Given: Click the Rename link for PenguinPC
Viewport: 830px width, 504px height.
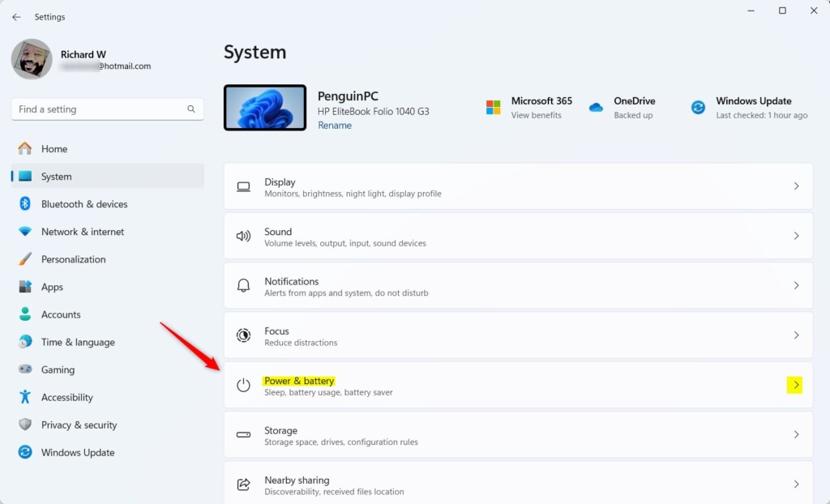Looking at the screenshot, I should (335, 126).
